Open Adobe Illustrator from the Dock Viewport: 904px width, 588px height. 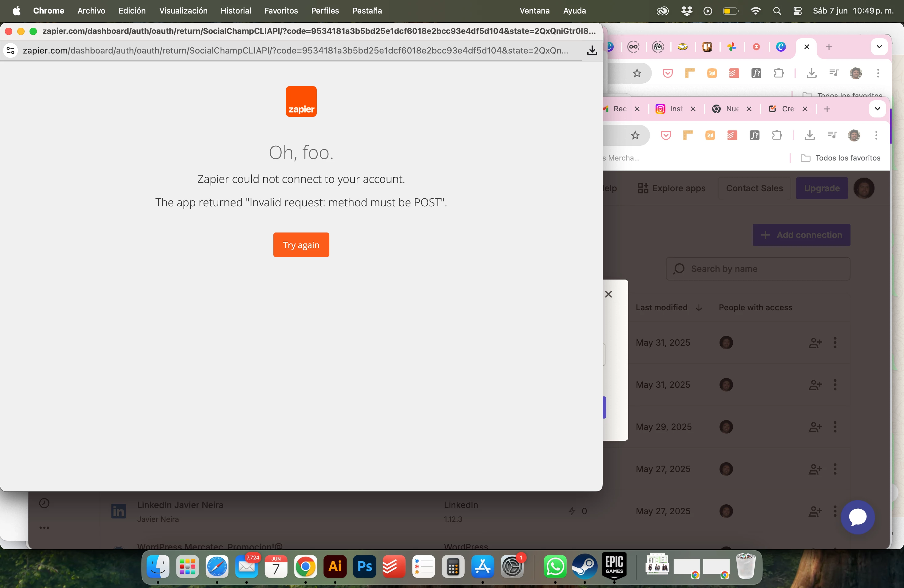pos(335,566)
